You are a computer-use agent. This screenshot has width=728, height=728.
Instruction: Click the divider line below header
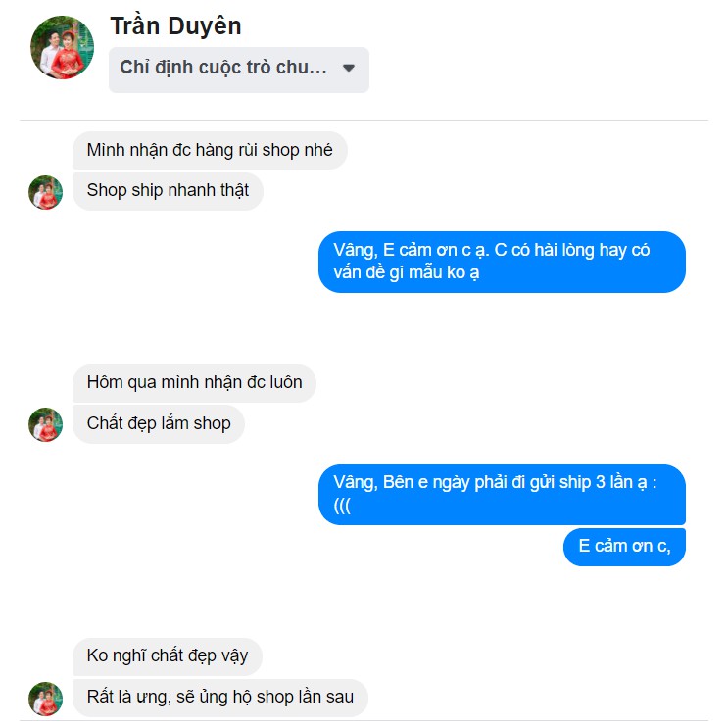[x=364, y=120]
